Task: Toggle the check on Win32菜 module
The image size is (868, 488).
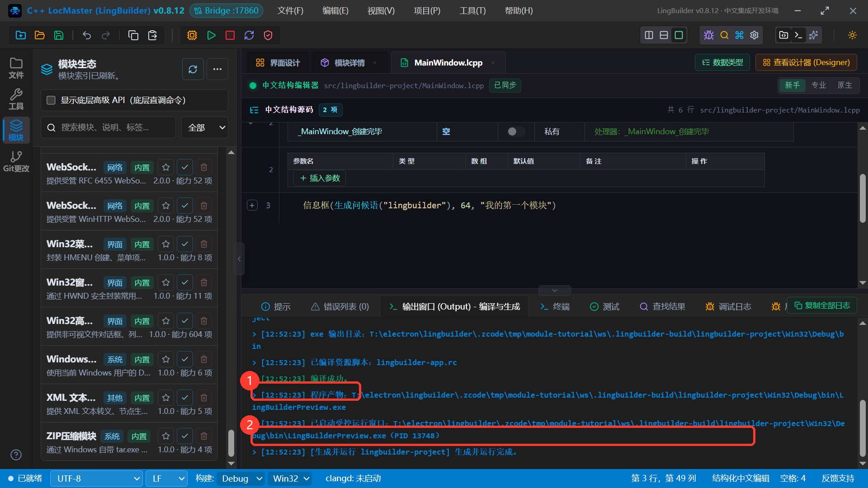Action: pos(185,244)
